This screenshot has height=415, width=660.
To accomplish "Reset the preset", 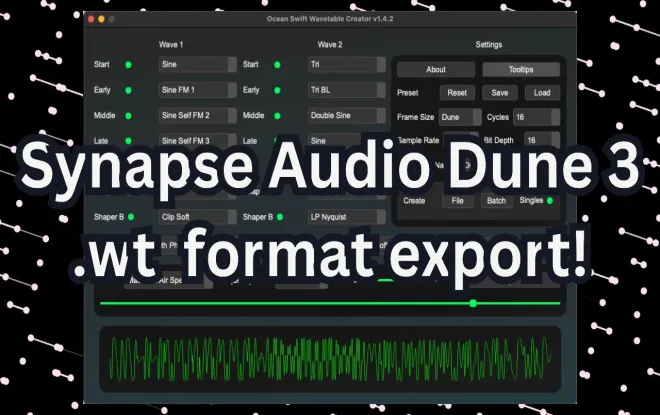I will click(x=457, y=93).
